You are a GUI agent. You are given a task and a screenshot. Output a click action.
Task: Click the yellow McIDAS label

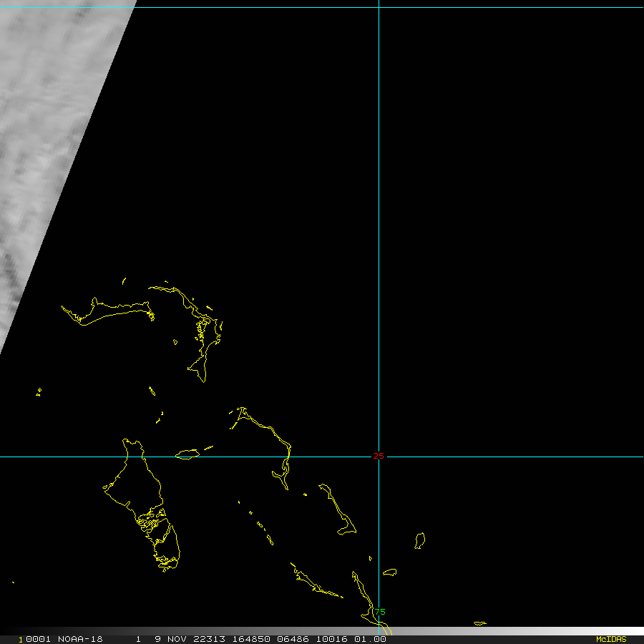coord(610,639)
